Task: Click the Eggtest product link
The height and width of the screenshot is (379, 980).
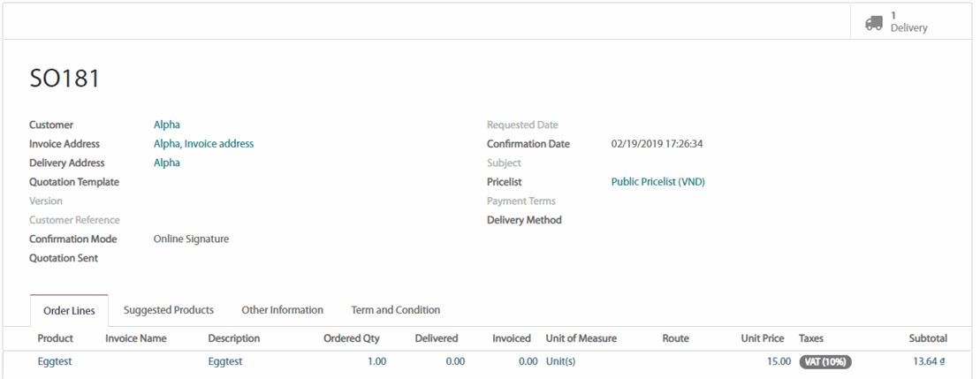Action: (55, 361)
